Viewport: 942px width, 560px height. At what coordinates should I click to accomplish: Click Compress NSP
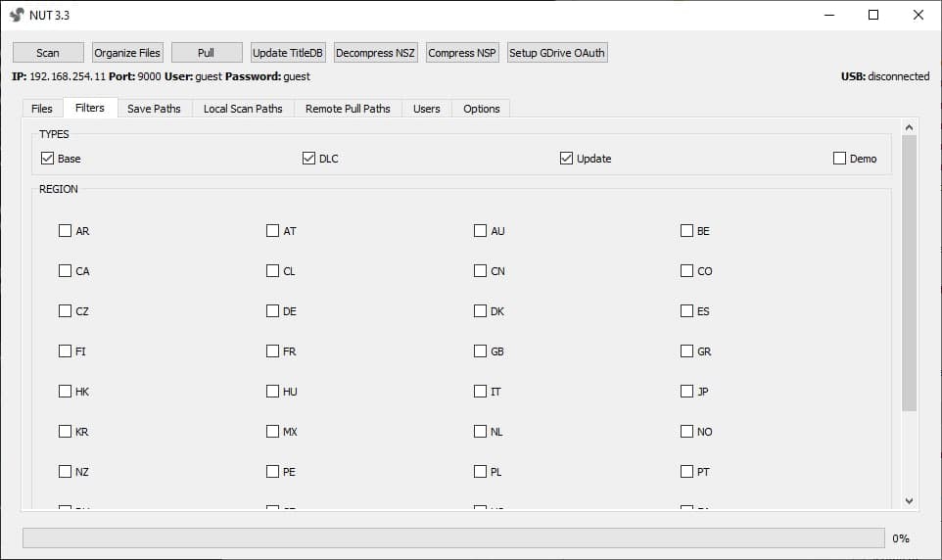(462, 53)
